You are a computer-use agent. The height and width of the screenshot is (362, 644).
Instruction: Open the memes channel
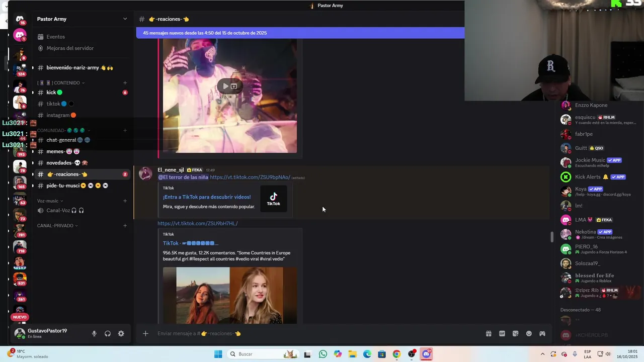83,151
